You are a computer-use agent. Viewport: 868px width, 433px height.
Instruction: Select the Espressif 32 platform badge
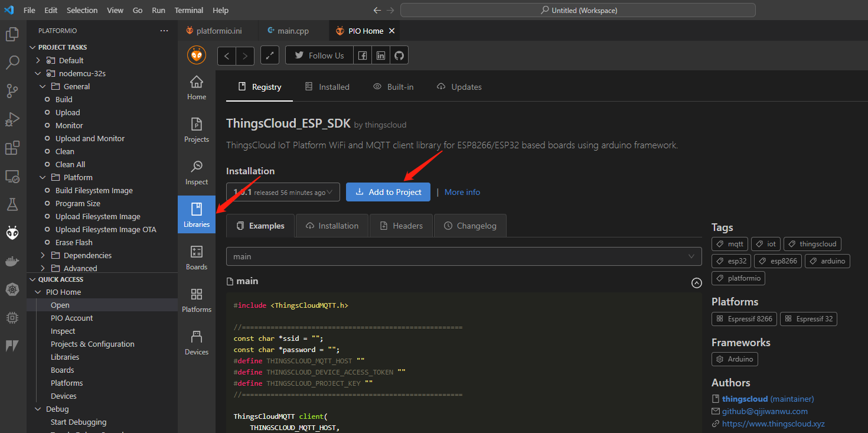[808, 318]
